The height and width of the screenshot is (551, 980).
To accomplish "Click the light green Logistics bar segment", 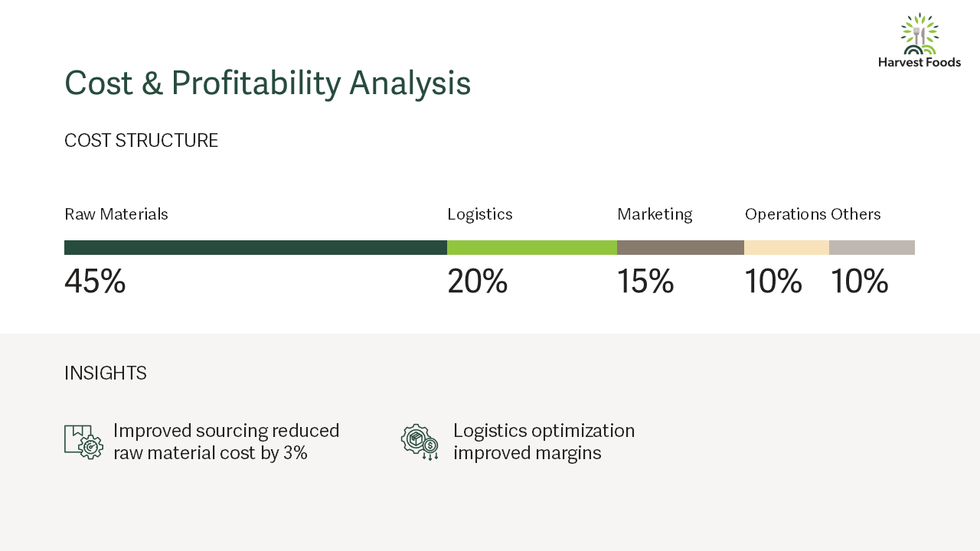I will pyautogui.click(x=532, y=247).
